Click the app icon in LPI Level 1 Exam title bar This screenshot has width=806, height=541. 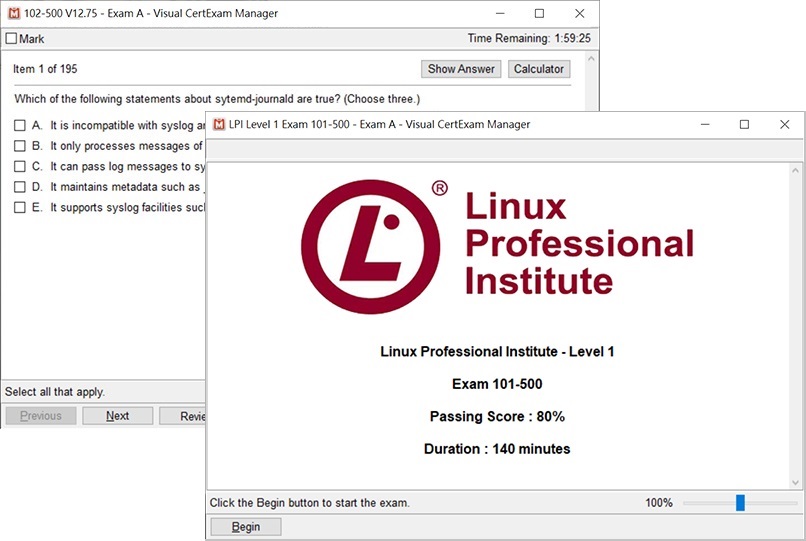click(219, 125)
